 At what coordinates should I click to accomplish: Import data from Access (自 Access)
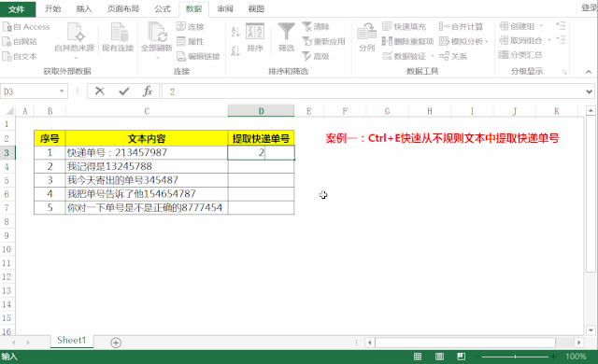(x=26, y=27)
